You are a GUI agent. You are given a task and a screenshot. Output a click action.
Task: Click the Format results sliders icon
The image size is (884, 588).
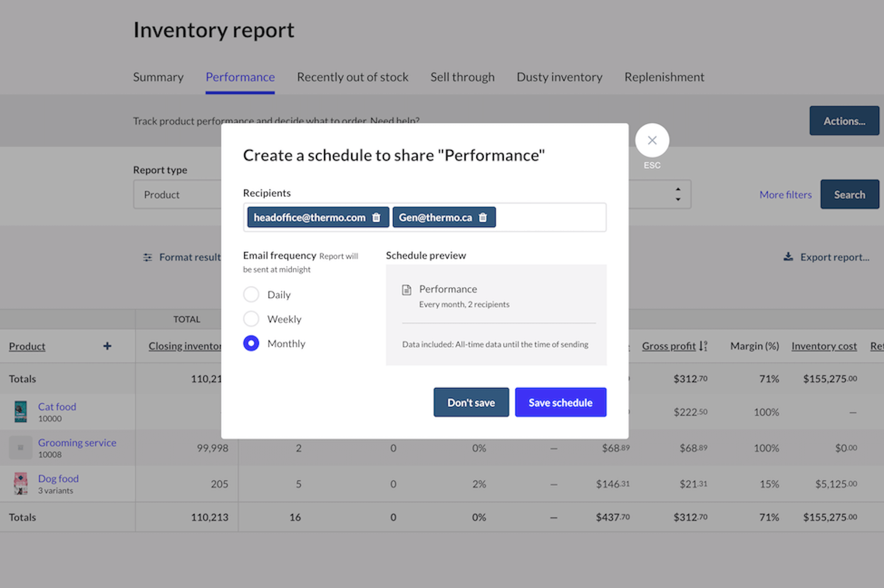[148, 257]
